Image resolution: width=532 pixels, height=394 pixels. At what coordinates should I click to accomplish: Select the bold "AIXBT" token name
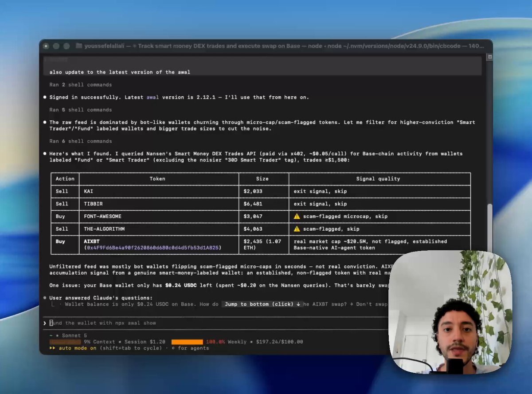pos(92,241)
